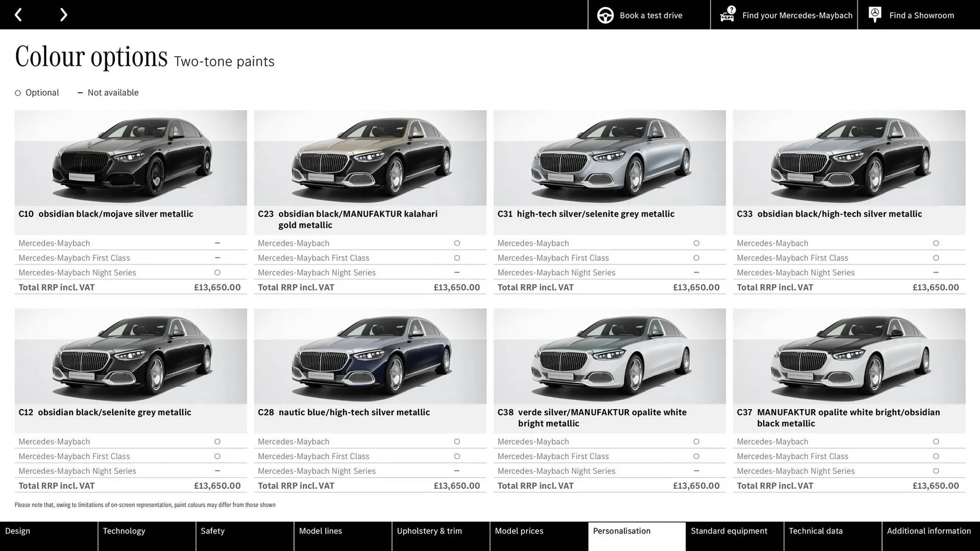Switch to Upholstery & trim tab

click(x=440, y=536)
